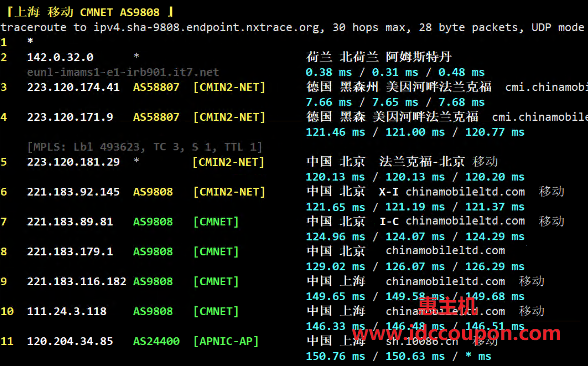Click IP address 111.24.3.118

[66, 311]
